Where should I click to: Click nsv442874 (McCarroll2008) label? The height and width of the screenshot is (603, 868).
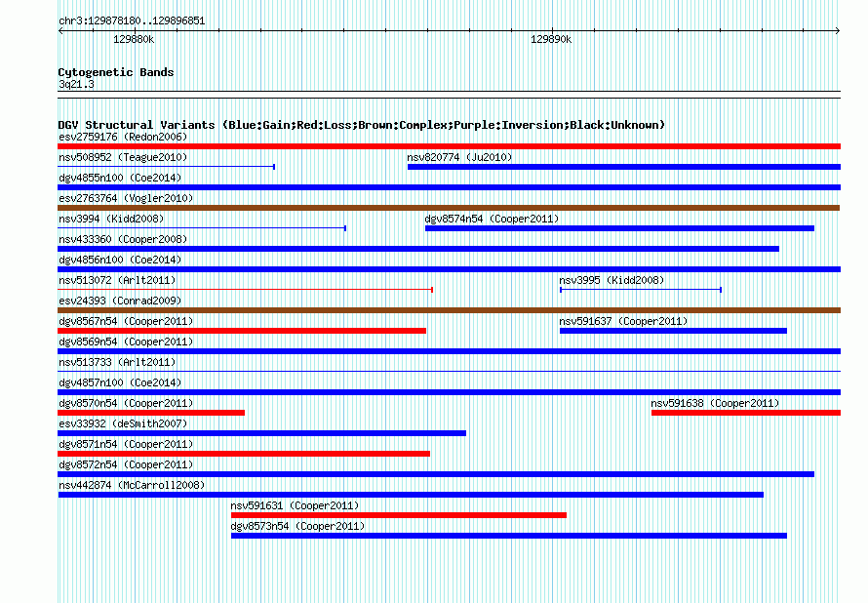click(x=132, y=485)
